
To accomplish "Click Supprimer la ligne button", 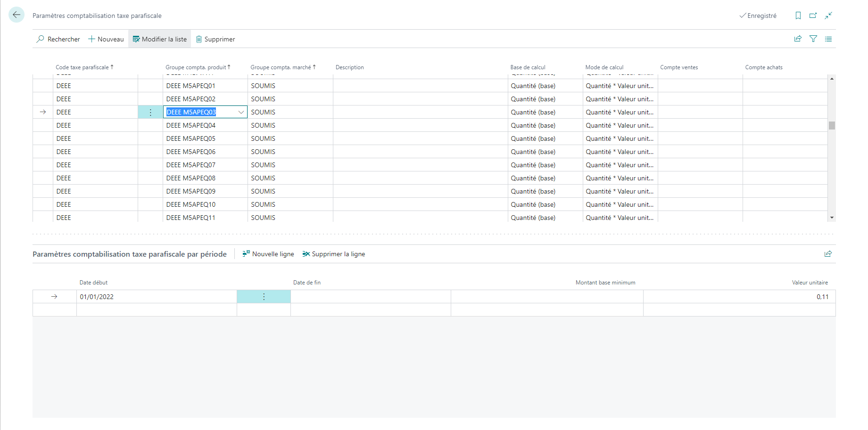I will [x=334, y=254].
